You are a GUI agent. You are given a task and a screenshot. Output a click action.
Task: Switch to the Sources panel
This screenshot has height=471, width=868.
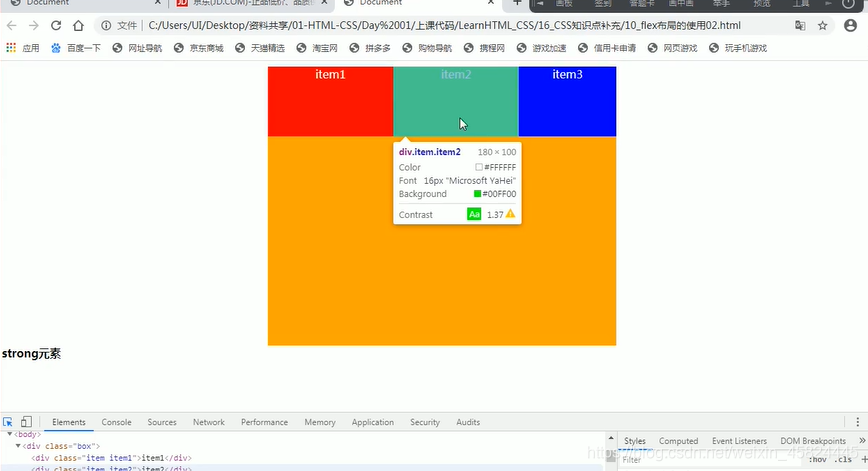[162, 422]
